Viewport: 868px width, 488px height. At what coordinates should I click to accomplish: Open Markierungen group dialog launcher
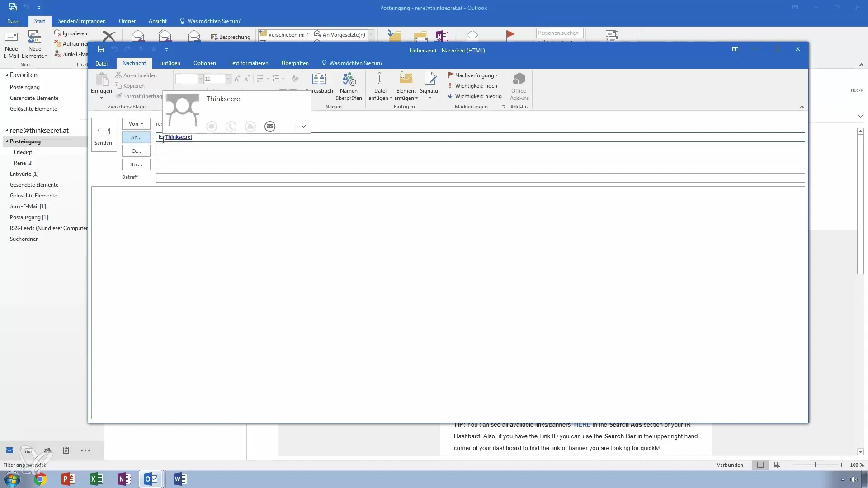[x=503, y=107]
